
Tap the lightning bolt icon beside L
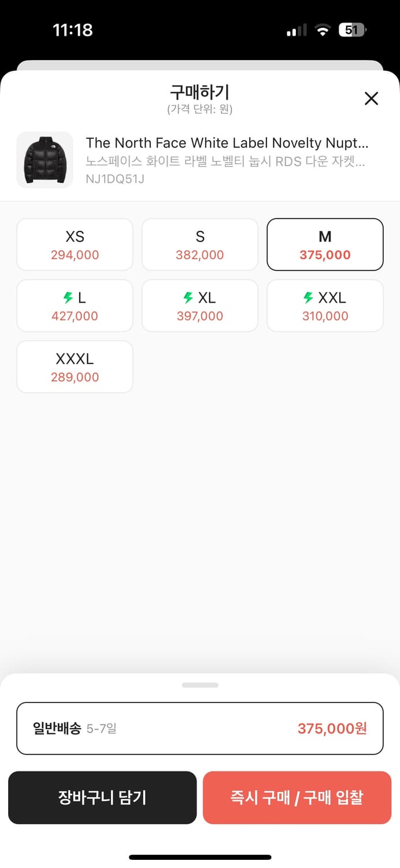68,298
